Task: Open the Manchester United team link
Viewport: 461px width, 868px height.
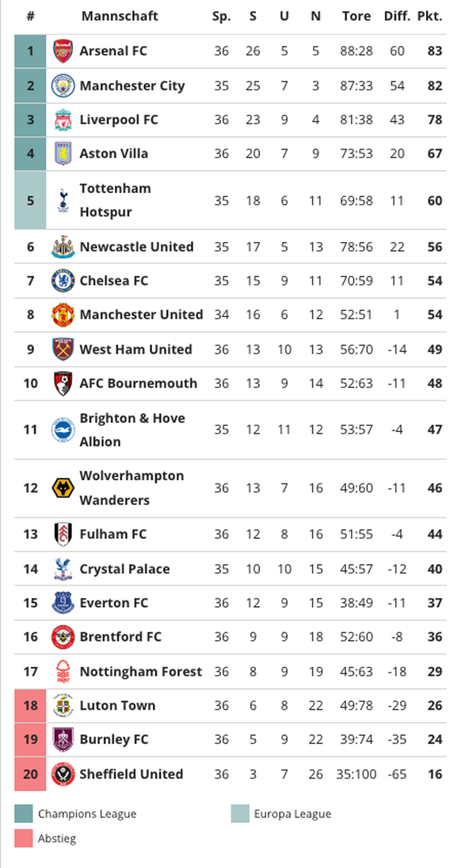Action: point(141,314)
